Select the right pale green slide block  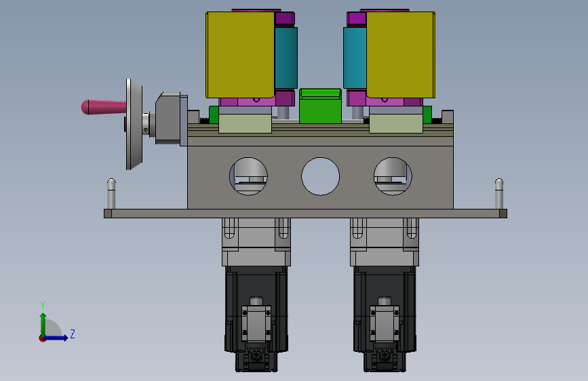[x=396, y=124]
